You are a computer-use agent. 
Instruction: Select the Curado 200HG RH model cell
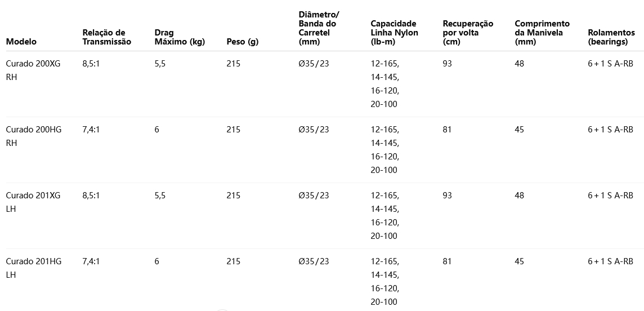[x=34, y=136]
